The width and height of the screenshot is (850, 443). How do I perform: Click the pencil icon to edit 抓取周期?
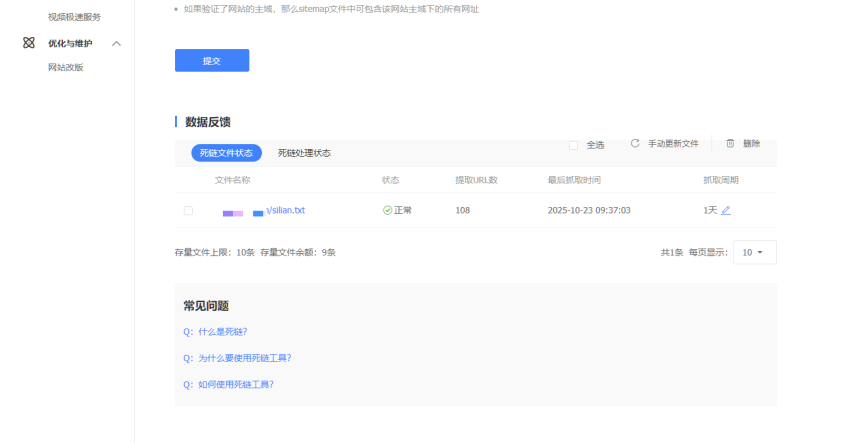(x=726, y=211)
